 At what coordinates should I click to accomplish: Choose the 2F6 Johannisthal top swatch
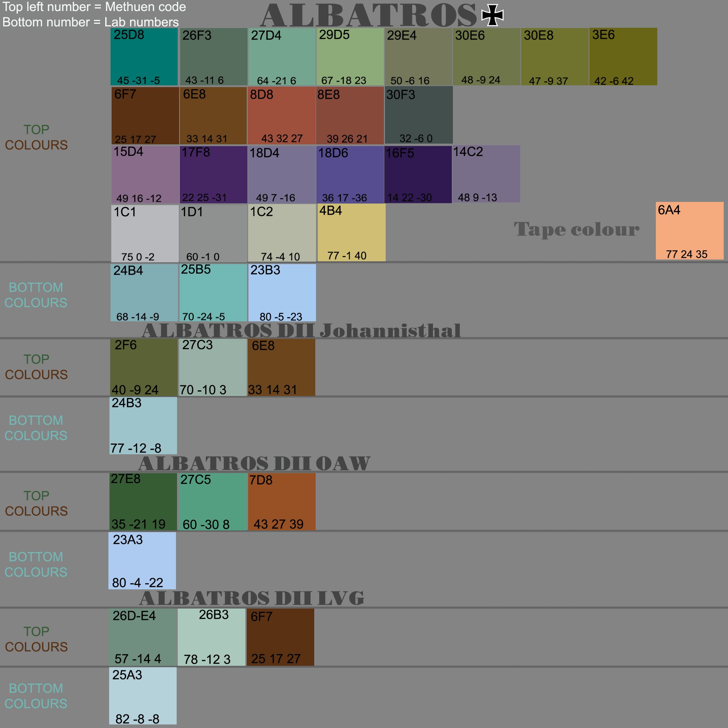click(x=144, y=368)
